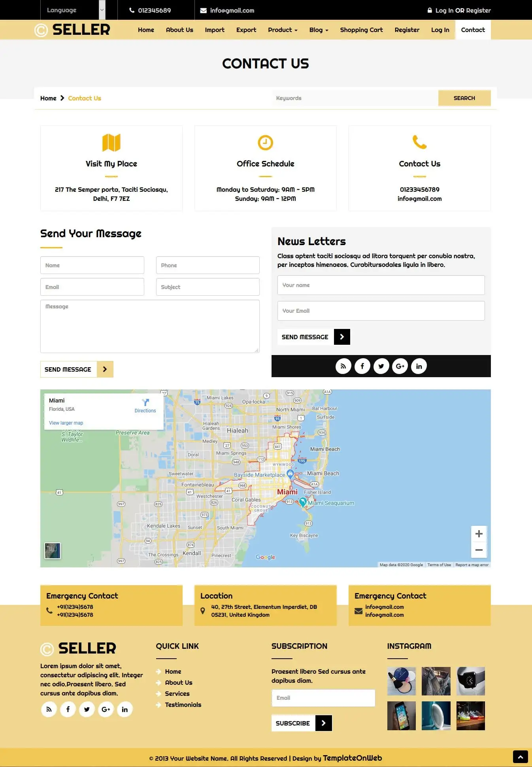Focus the Phone input field
This screenshot has width=532, height=767.
(x=208, y=265)
